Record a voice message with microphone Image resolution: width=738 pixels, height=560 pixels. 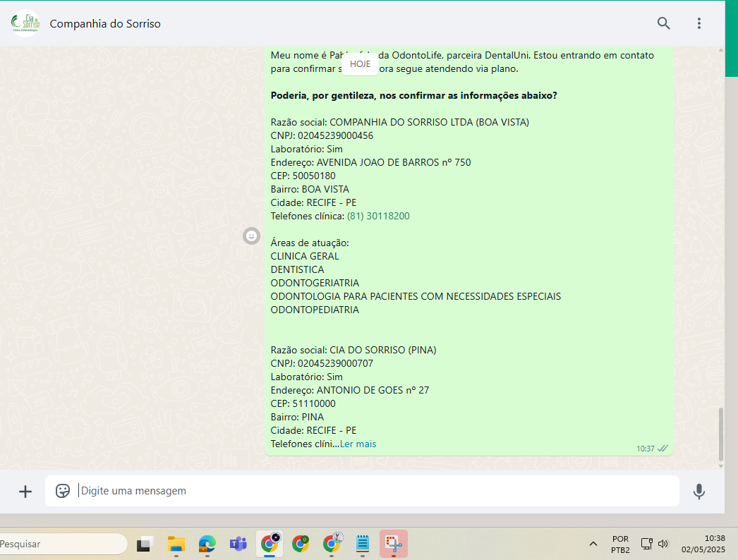point(699,492)
